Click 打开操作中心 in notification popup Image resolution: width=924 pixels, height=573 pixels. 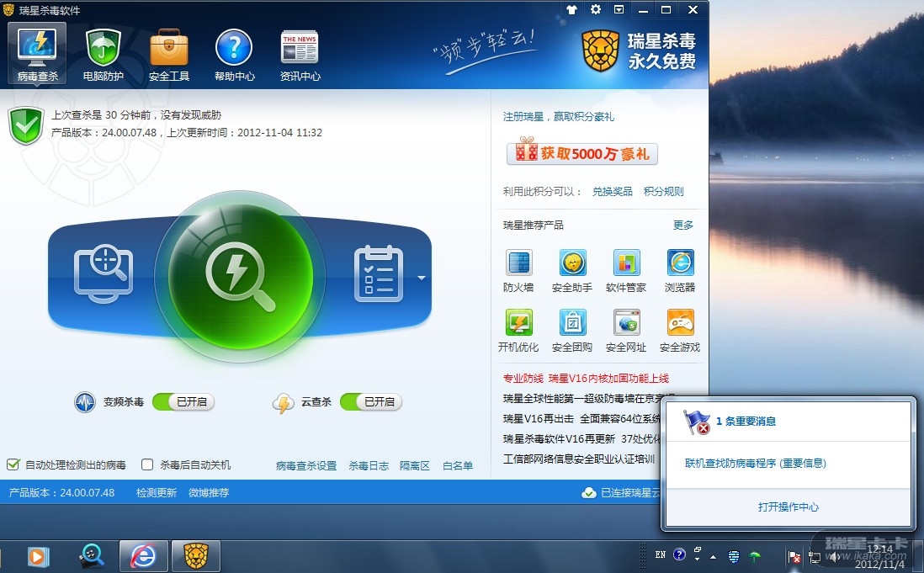tap(789, 507)
